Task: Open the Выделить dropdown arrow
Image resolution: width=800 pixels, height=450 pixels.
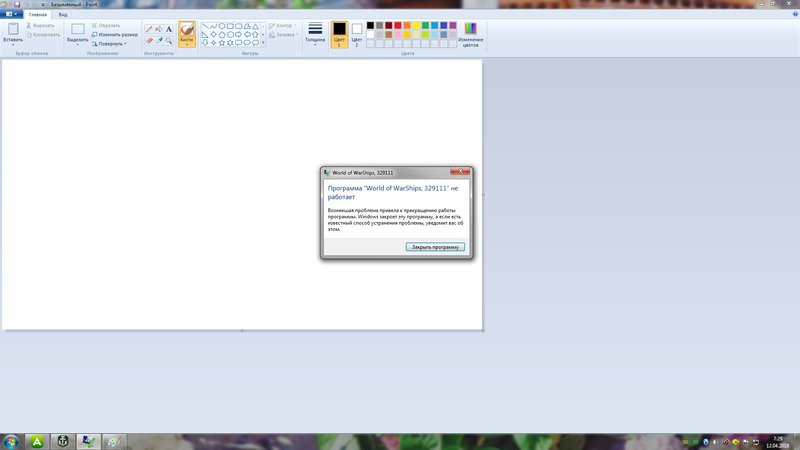Action: [x=78, y=45]
